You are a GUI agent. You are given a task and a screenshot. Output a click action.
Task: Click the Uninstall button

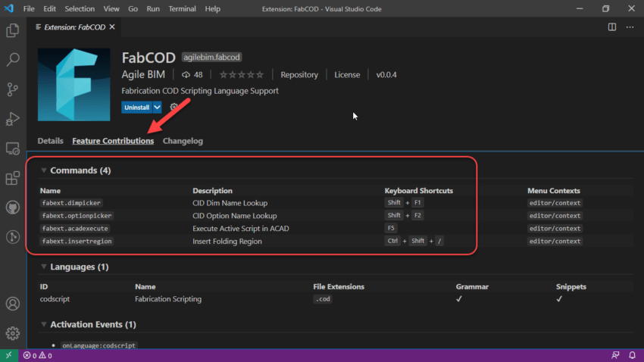(x=137, y=108)
